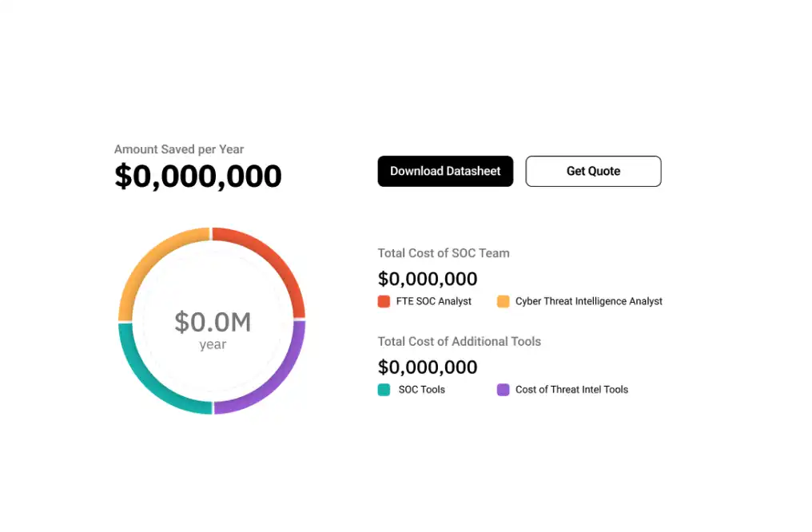Click the FTE SOC Analyst legend label
This screenshot has height=532, width=812.
433,301
